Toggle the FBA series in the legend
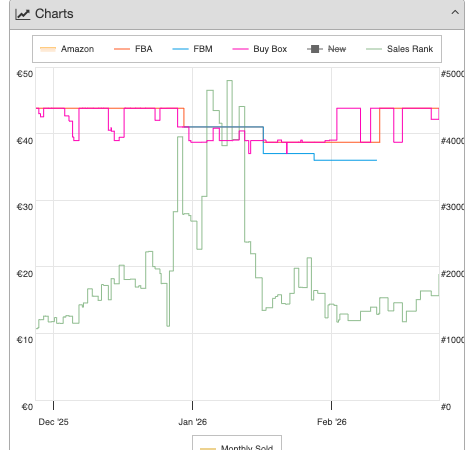474x450 pixels. tap(133, 49)
